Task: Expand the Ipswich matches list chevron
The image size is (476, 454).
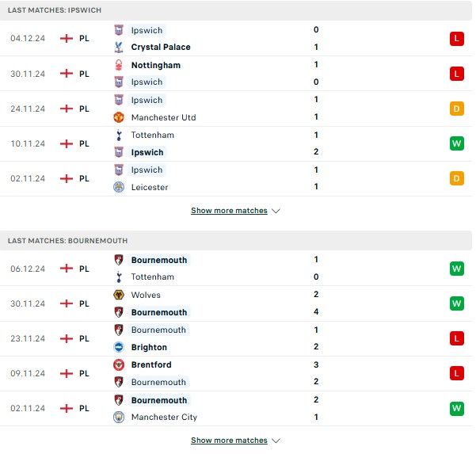Action: point(276,211)
